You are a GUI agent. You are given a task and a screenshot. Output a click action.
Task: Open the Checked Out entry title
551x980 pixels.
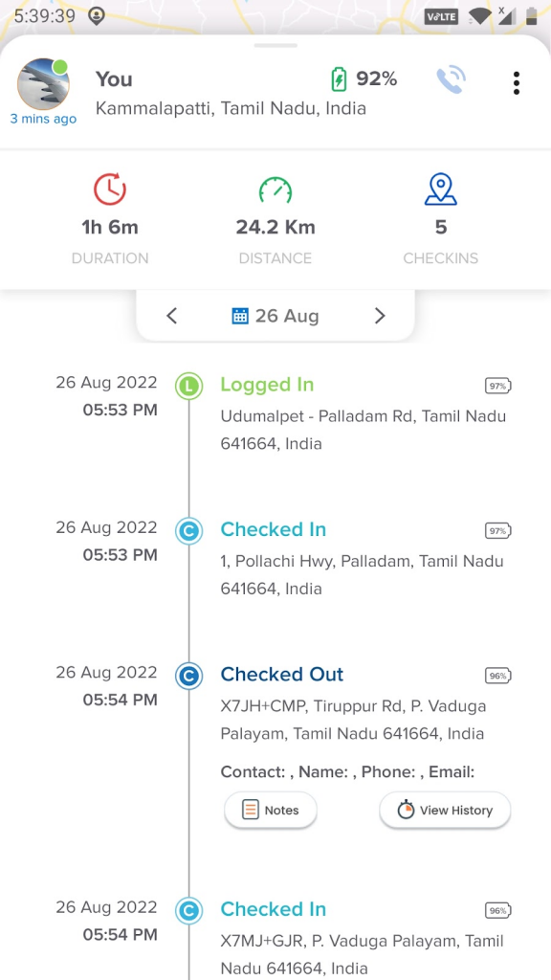(282, 675)
